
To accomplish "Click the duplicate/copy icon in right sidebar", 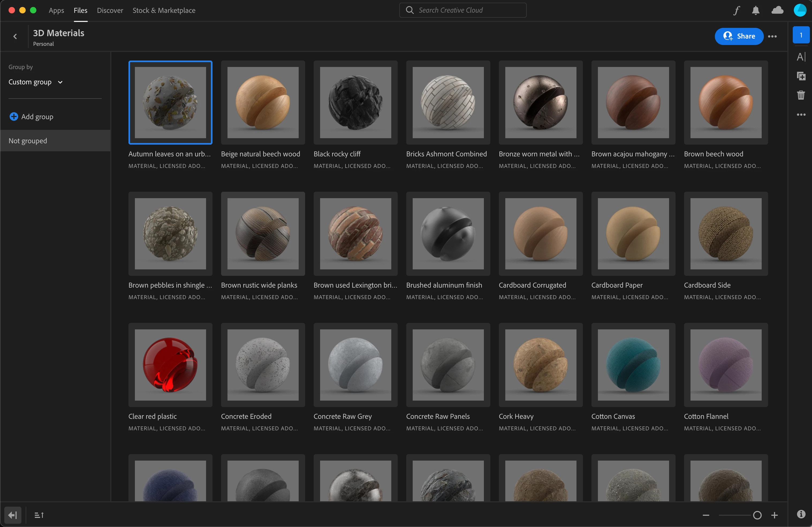I will click(801, 76).
